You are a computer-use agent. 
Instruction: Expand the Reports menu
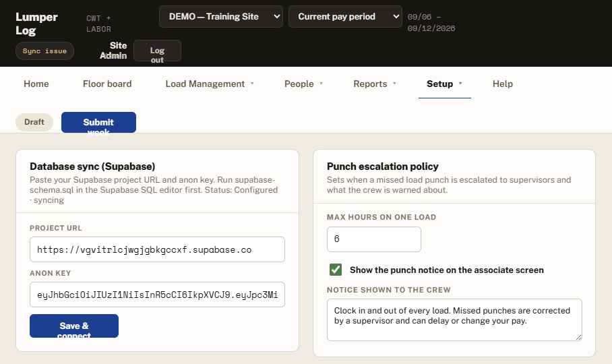(x=374, y=84)
